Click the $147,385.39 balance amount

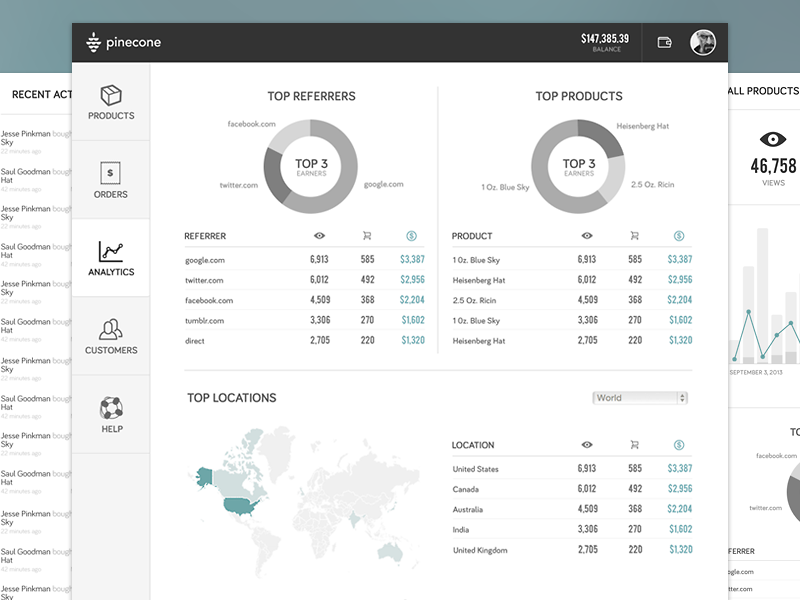[605, 39]
